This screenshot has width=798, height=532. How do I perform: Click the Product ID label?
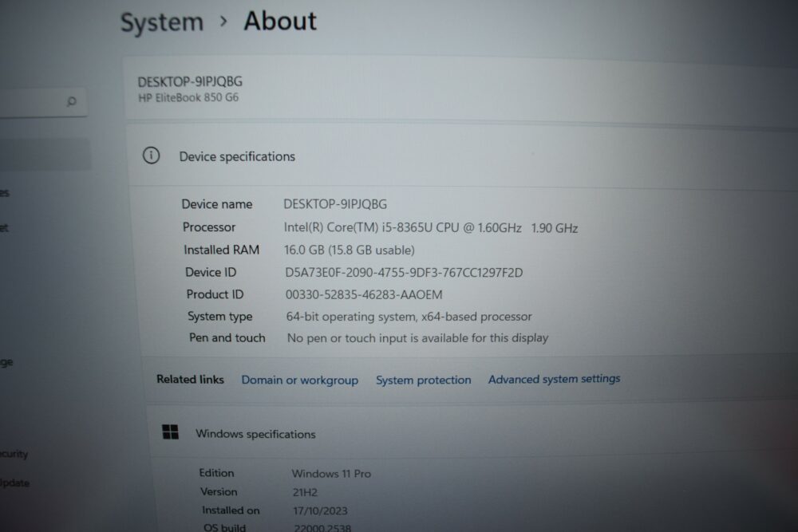[215, 294]
